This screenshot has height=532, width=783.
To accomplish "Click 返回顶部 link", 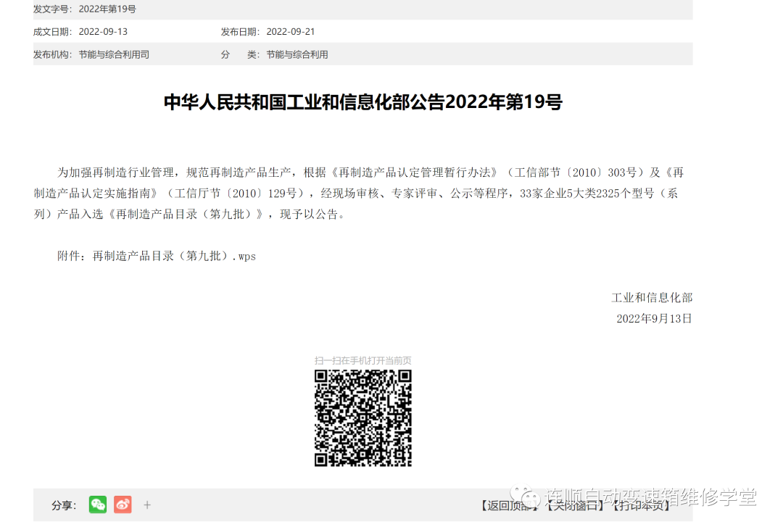I will click(509, 506).
